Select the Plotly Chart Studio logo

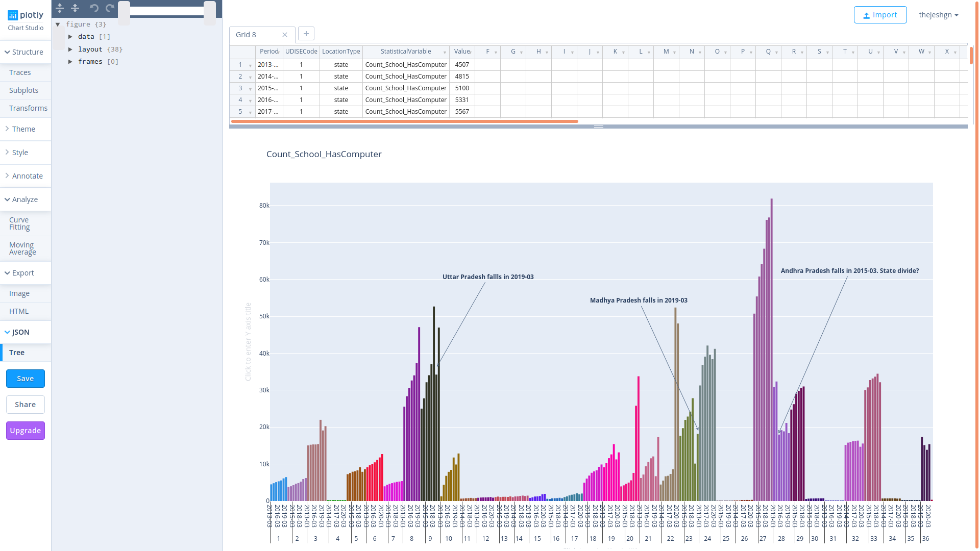[x=26, y=15]
